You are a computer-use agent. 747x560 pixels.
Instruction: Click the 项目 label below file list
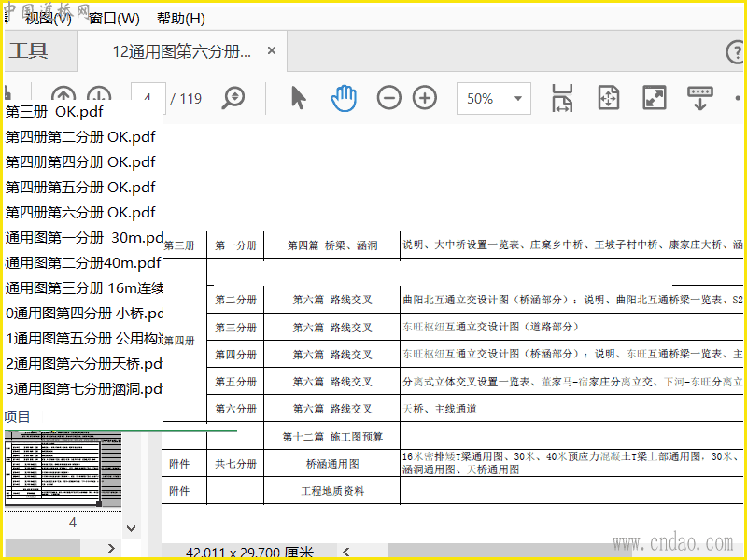pyautogui.click(x=17, y=416)
